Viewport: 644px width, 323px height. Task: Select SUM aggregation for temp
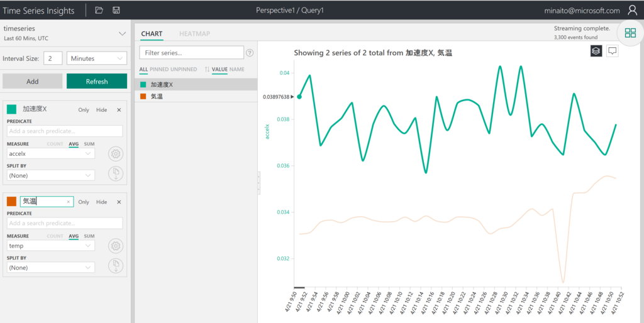coord(89,236)
